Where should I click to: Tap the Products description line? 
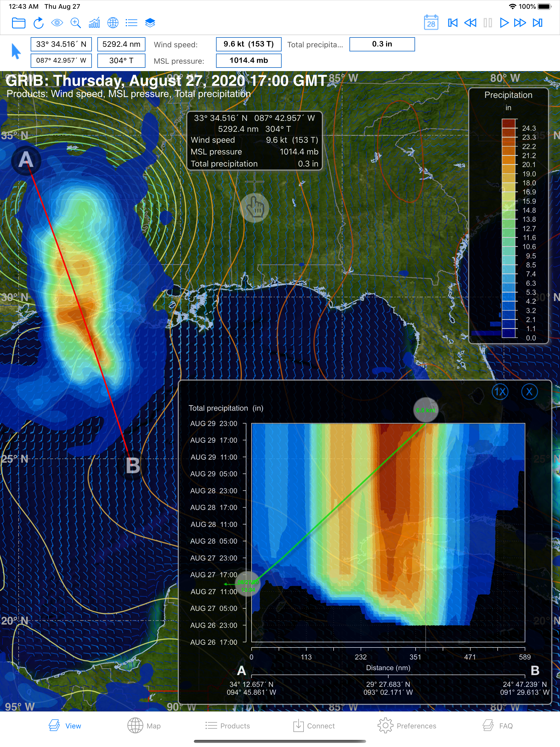[128, 94]
